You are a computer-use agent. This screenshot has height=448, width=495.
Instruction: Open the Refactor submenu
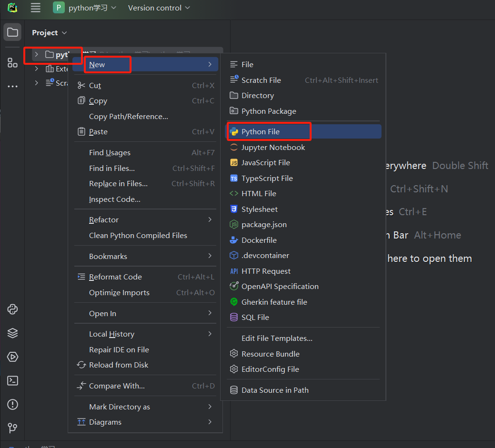(145, 219)
